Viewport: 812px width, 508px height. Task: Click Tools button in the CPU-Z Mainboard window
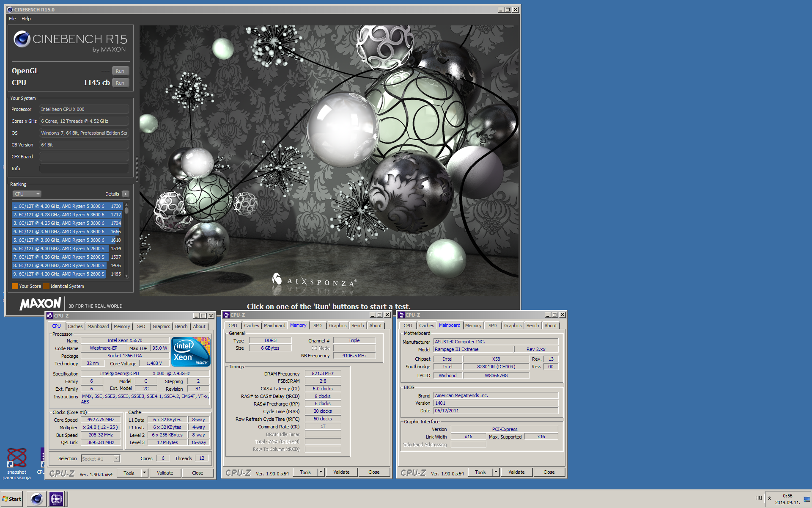[x=480, y=472]
